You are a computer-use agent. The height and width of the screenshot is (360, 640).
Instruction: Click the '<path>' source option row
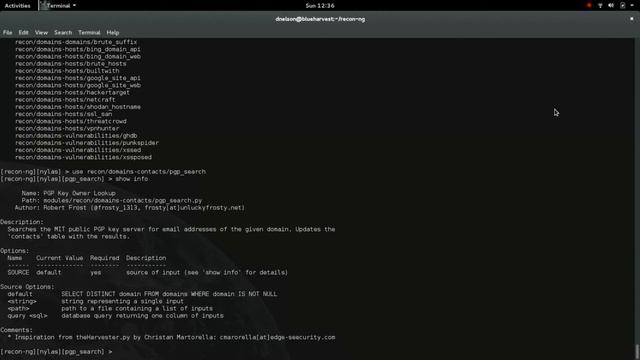tap(110, 309)
